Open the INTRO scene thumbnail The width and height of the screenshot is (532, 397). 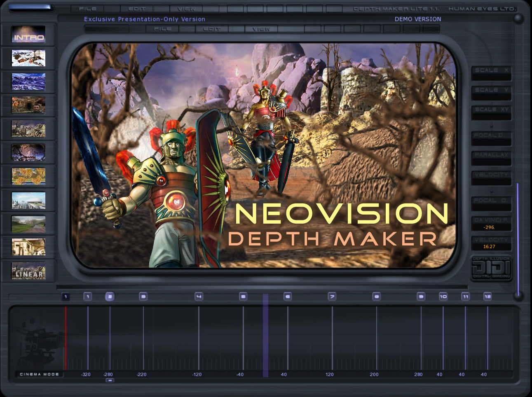(28, 35)
